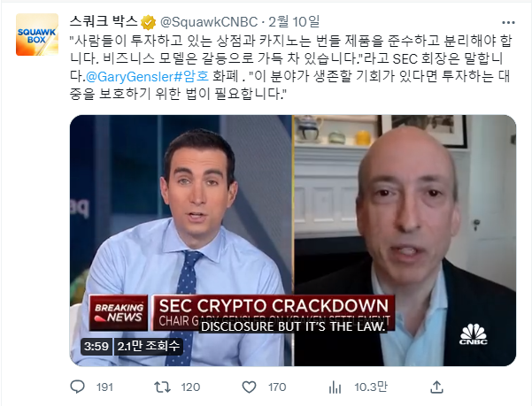Screen dimensions: 532x406
Task: Click the 191 replies count
Action: [104, 387]
